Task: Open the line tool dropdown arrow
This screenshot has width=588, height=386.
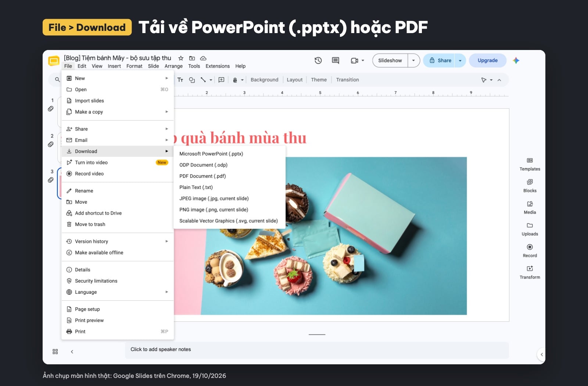Action: coord(211,80)
